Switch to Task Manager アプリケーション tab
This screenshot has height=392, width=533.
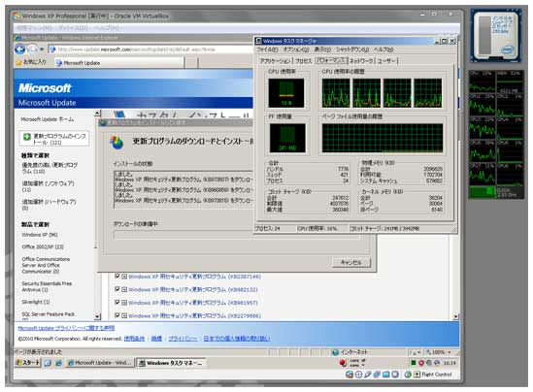click(x=275, y=61)
